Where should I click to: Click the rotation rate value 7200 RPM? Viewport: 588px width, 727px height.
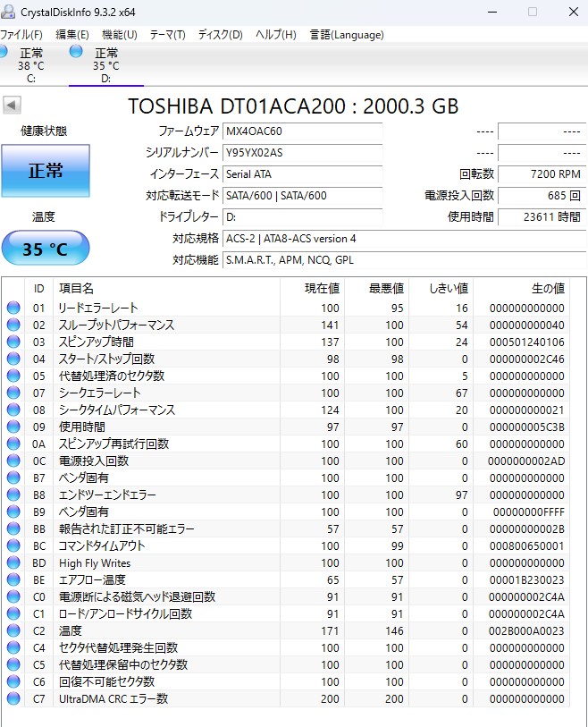click(x=542, y=174)
